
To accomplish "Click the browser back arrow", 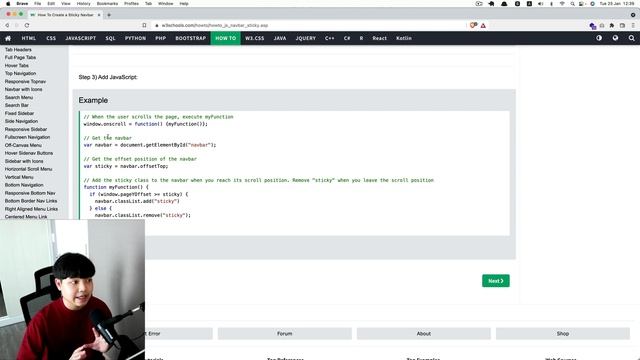I will coord(7,25).
